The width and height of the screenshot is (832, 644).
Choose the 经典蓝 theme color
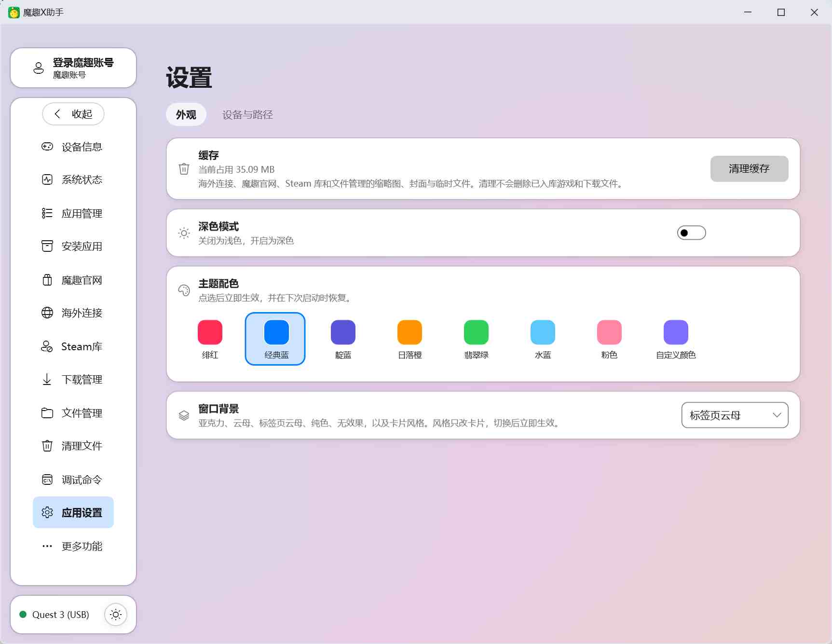click(276, 339)
